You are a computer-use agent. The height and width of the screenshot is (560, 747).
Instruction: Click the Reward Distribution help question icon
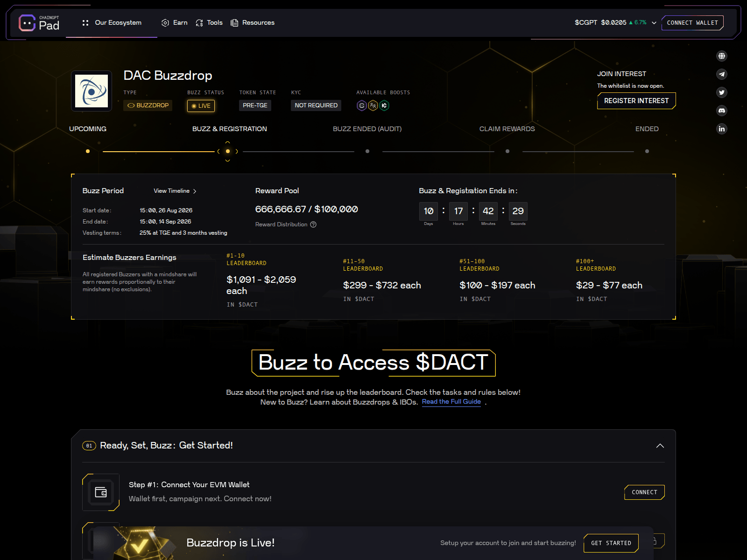click(x=313, y=224)
